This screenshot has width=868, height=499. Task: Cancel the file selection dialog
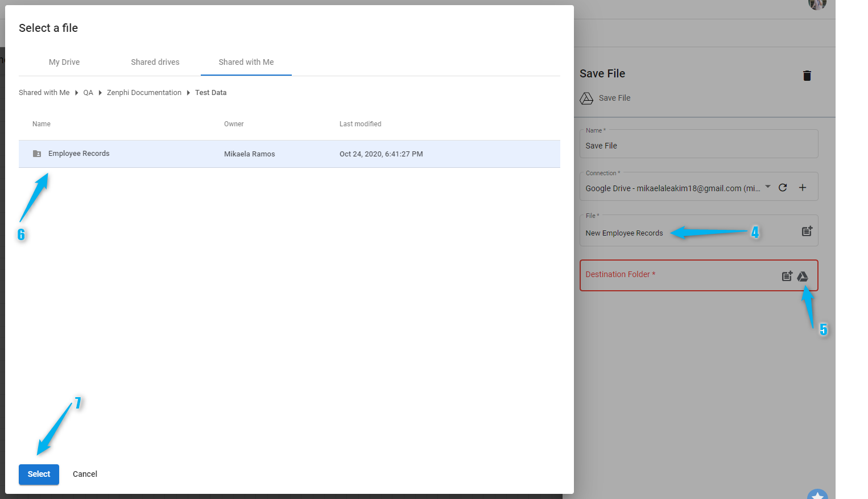point(85,474)
